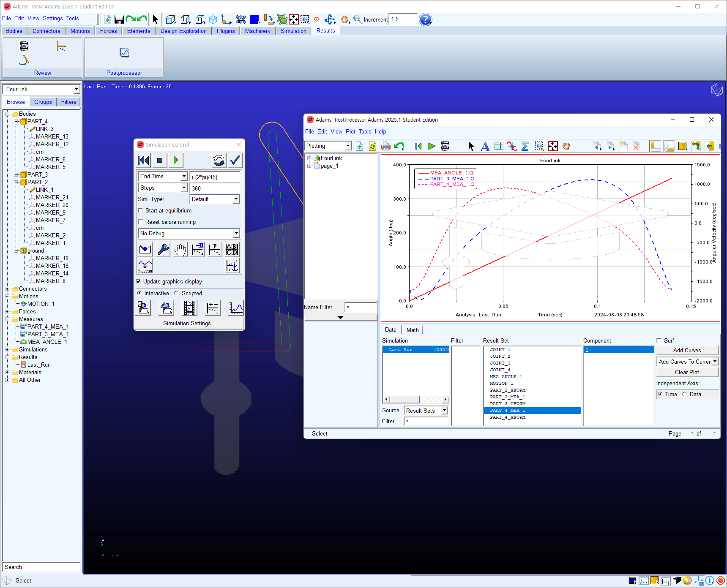
Task: Click the plotting curve icon in Simulation Control
Action: coord(236,308)
